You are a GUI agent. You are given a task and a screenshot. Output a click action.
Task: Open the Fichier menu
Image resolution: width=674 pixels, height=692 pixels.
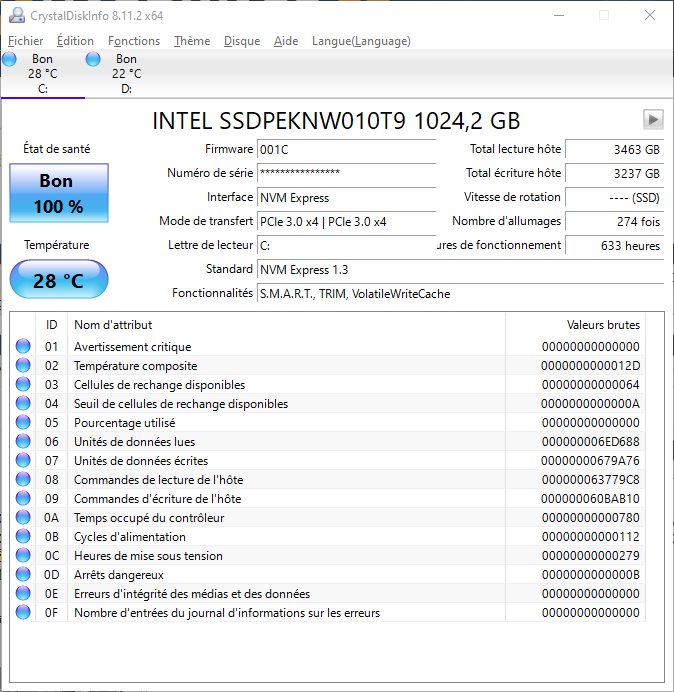coord(26,41)
